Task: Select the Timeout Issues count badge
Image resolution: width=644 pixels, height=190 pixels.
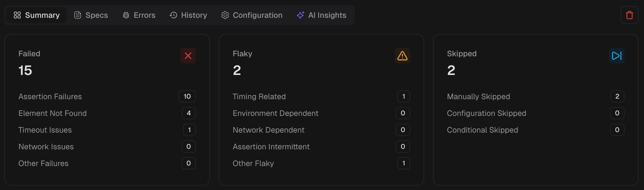Action: (190, 130)
